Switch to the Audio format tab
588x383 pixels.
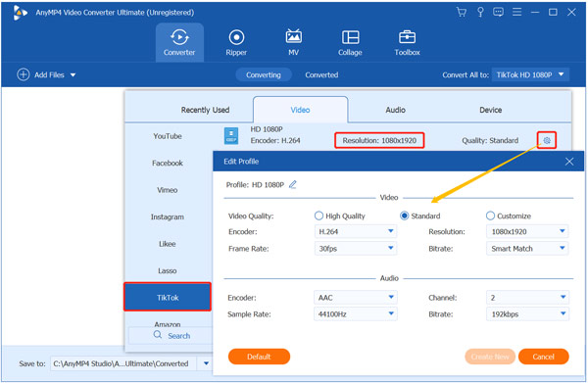[x=395, y=110]
